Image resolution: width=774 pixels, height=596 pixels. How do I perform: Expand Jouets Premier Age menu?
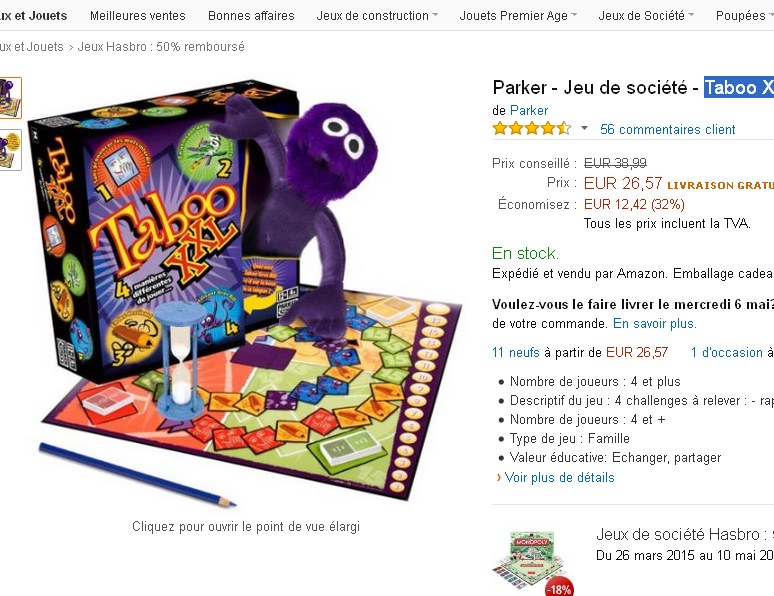tap(518, 16)
